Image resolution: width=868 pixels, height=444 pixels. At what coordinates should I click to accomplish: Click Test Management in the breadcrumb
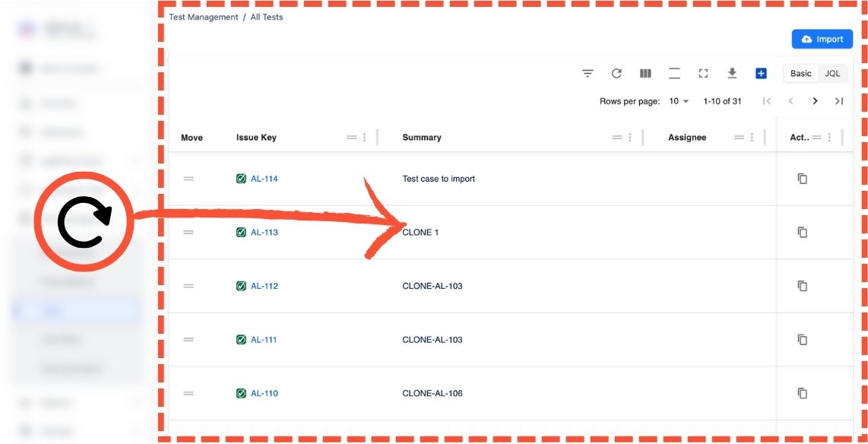click(203, 17)
